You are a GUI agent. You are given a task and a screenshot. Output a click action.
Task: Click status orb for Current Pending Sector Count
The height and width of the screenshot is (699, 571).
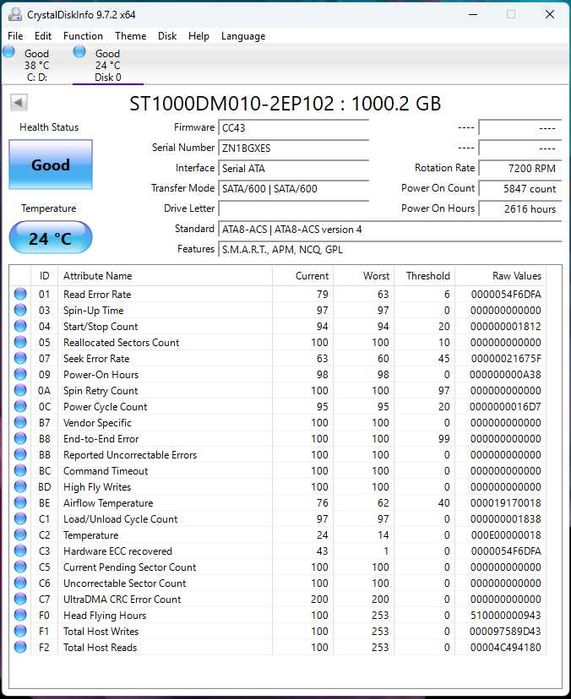(x=20, y=567)
